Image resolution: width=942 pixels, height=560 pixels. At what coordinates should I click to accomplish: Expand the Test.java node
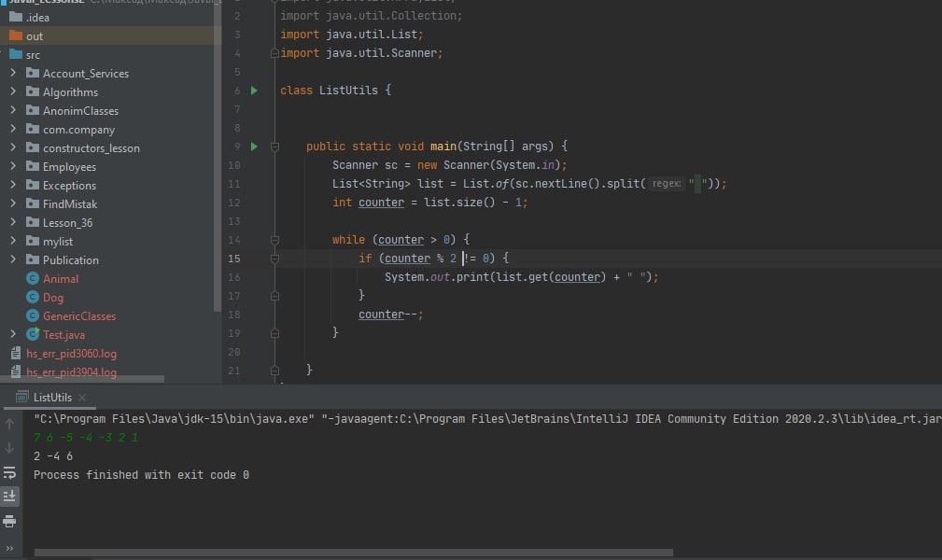coord(13,333)
